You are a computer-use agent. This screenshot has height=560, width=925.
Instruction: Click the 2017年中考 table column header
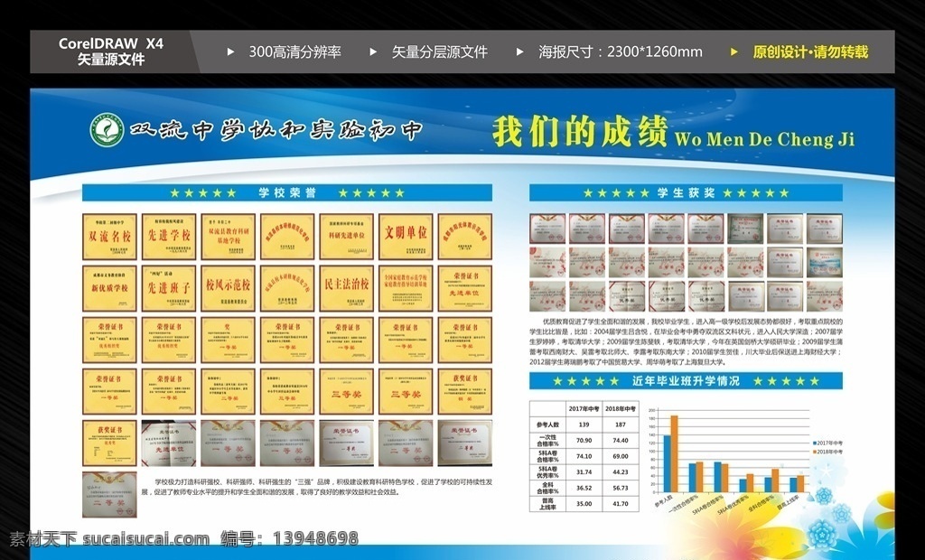pyautogui.click(x=584, y=408)
